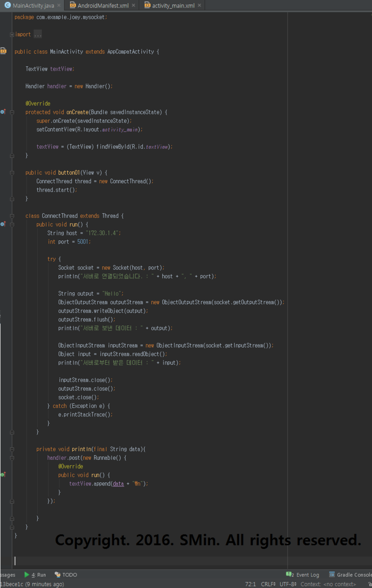
Task: Click the override gutter icon beside ConnectThread run()
Action: click(3, 224)
